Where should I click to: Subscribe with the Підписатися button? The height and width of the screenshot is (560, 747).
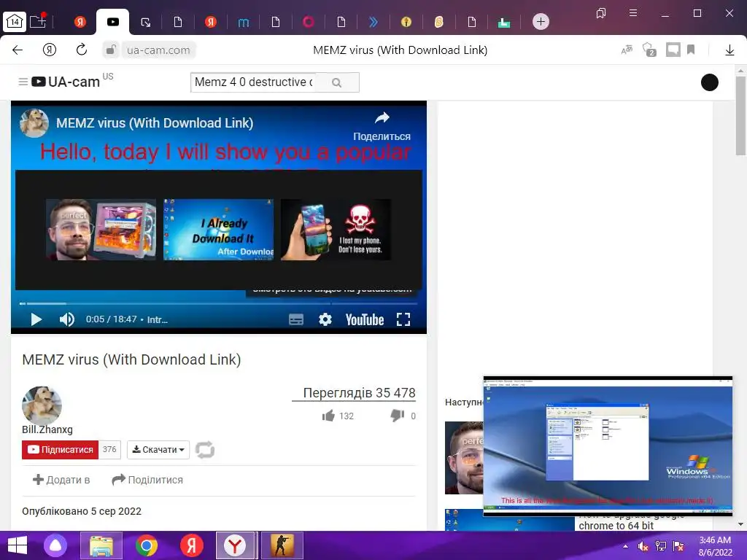60,449
